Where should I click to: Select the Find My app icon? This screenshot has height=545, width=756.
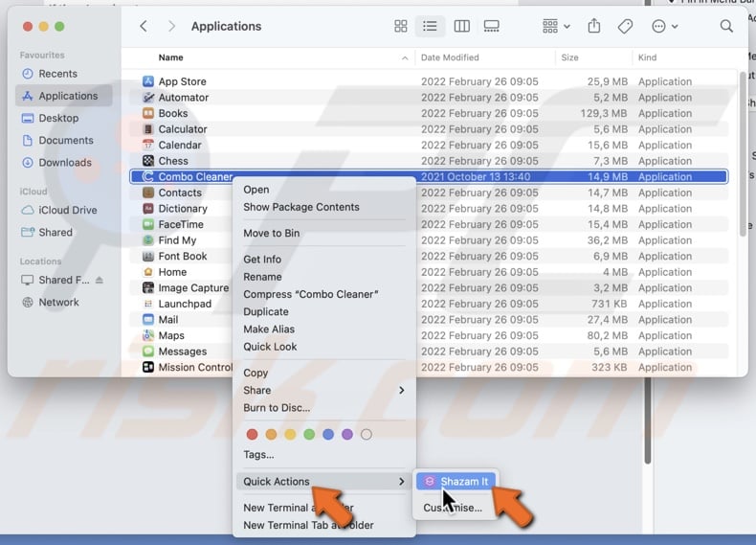tap(148, 239)
